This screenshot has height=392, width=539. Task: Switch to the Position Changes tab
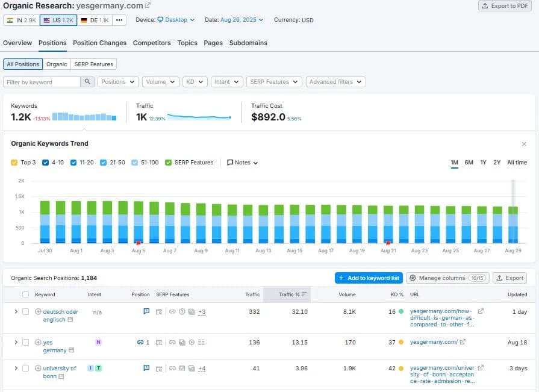coord(100,43)
